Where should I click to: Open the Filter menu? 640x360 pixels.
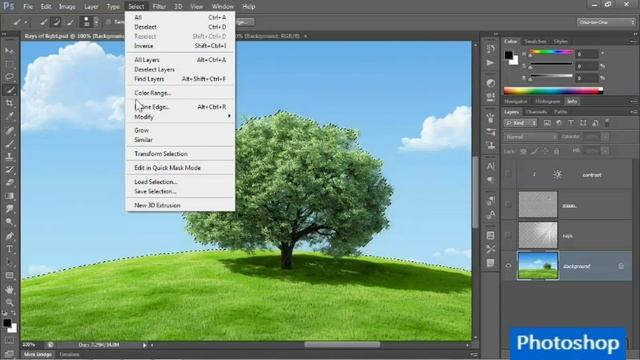pos(159,7)
